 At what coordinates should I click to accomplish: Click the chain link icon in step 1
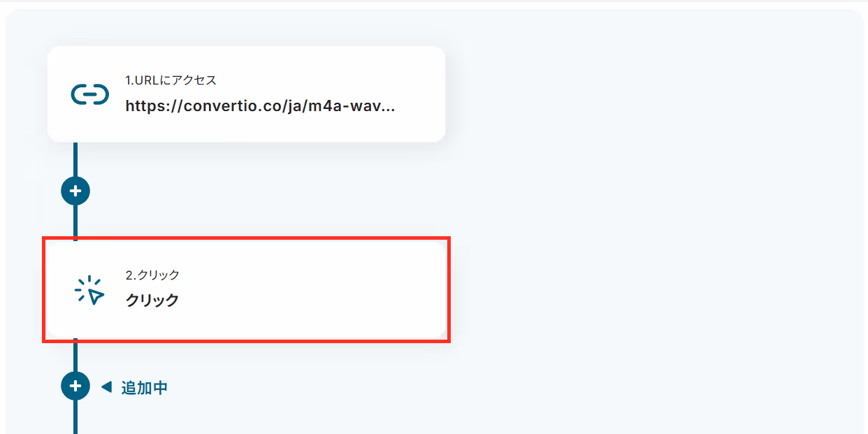tap(90, 94)
